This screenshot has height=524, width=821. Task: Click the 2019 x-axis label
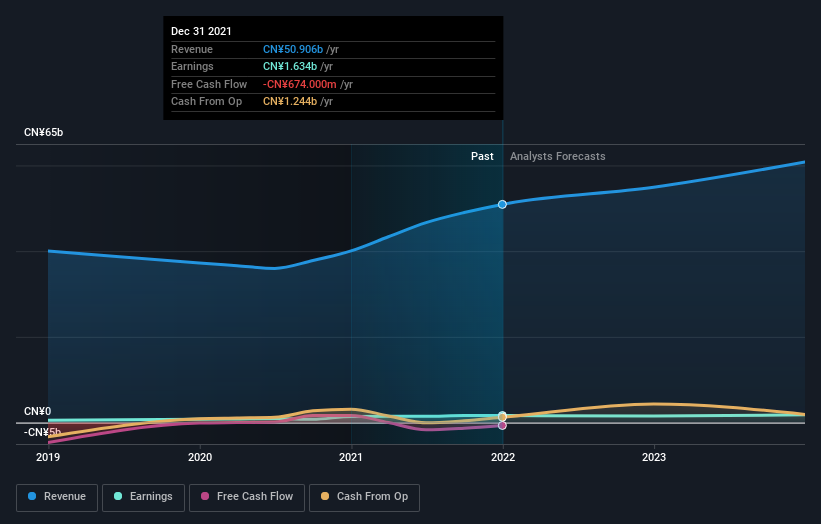[48, 458]
